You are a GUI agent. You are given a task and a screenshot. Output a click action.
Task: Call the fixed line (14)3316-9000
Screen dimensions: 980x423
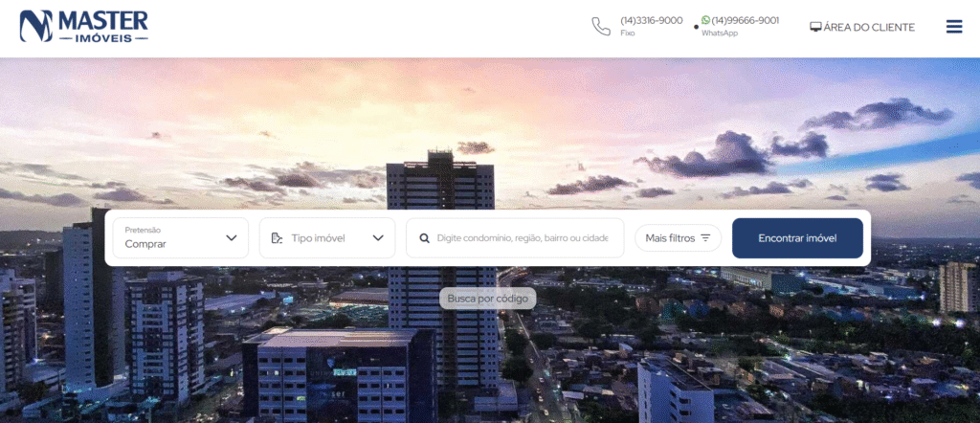click(x=651, y=20)
